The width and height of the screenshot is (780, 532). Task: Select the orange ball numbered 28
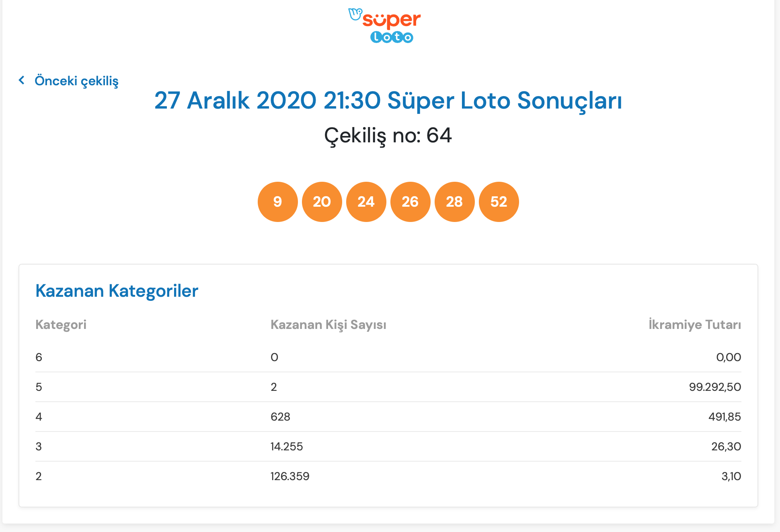point(454,202)
